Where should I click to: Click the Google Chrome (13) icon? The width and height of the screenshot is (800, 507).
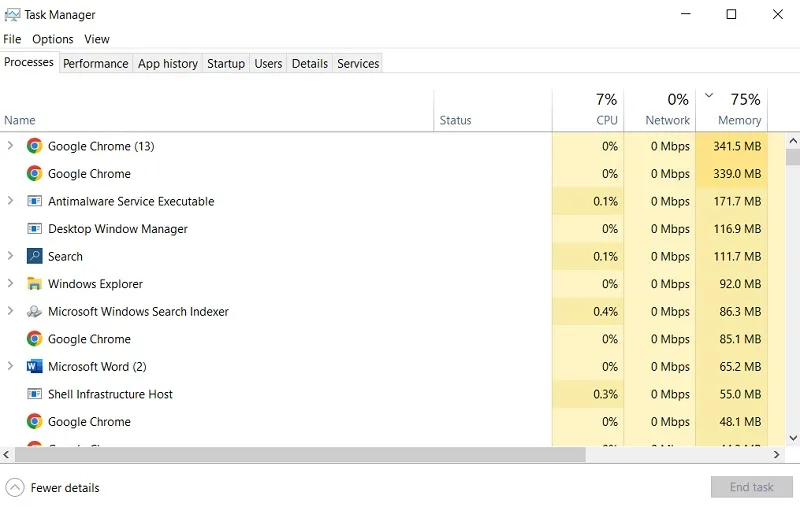coord(34,146)
